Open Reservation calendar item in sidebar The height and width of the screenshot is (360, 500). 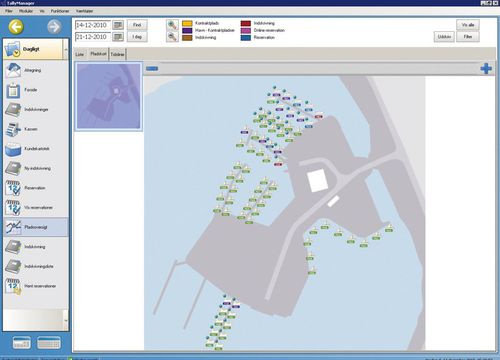point(36,188)
